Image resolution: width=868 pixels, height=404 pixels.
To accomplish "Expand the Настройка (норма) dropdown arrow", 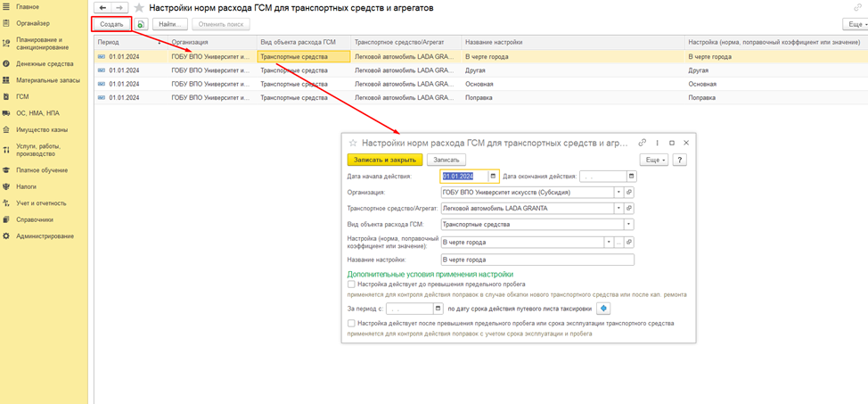I will click(609, 243).
